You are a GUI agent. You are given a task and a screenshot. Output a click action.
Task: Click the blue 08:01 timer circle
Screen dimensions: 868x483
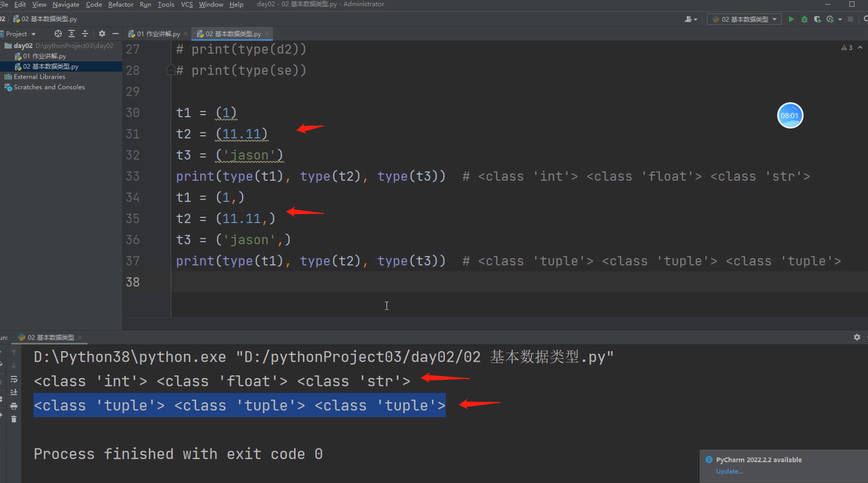coord(790,115)
